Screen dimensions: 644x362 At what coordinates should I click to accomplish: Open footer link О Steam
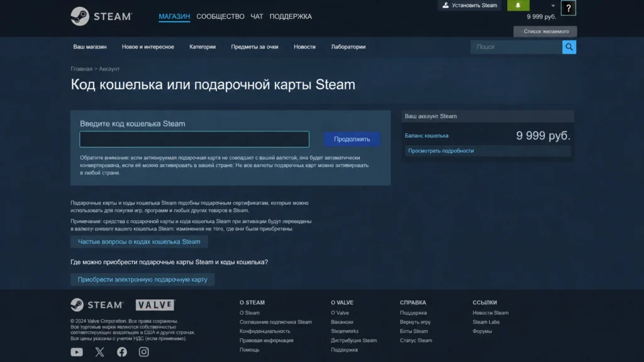(x=249, y=313)
